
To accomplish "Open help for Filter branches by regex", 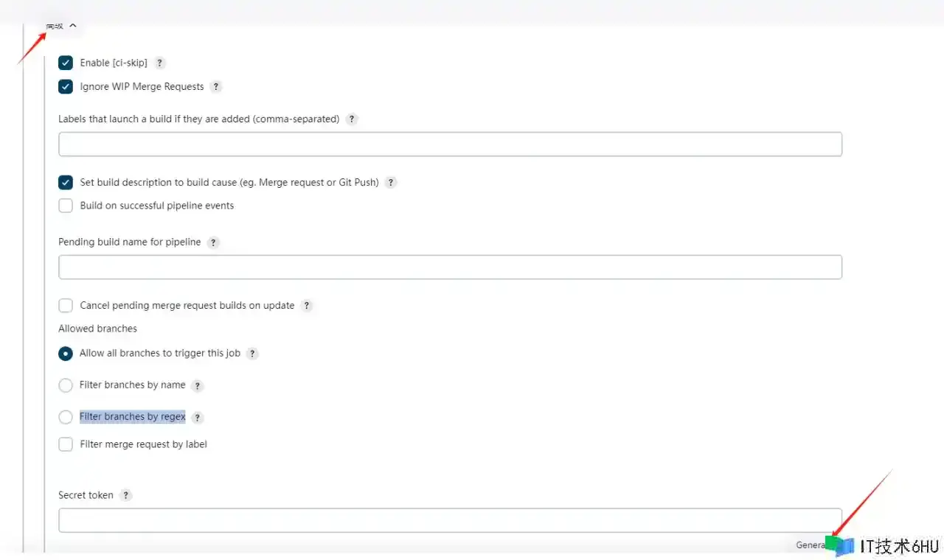I will (x=197, y=418).
